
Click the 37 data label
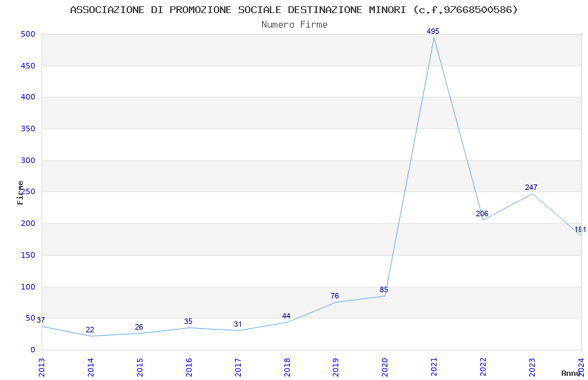[x=41, y=320]
